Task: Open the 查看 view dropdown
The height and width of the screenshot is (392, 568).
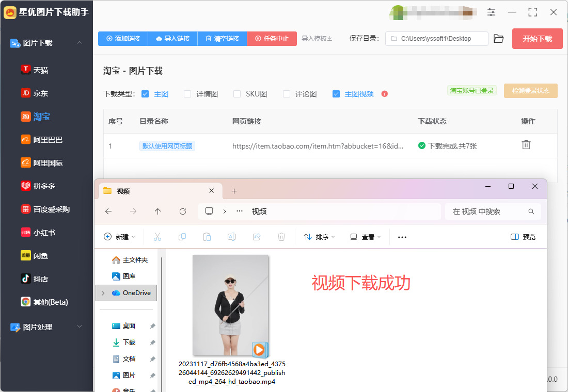Action: [x=366, y=237]
